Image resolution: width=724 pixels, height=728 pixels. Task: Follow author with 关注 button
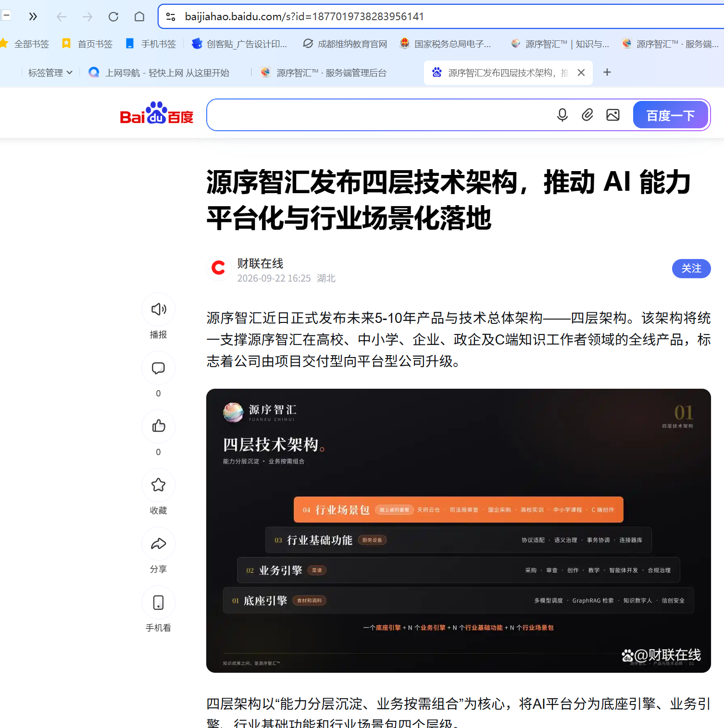[691, 269]
